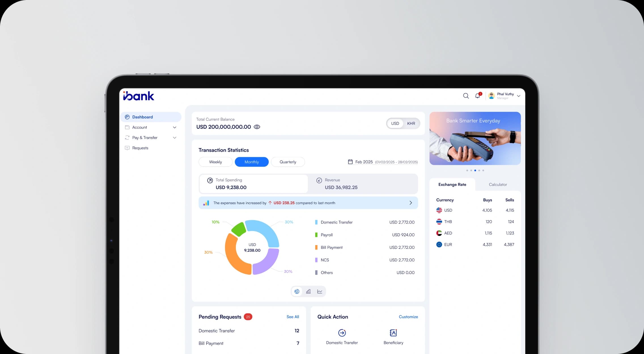The height and width of the screenshot is (354, 644).
Task: Open notifications bell icon
Action: [478, 96]
